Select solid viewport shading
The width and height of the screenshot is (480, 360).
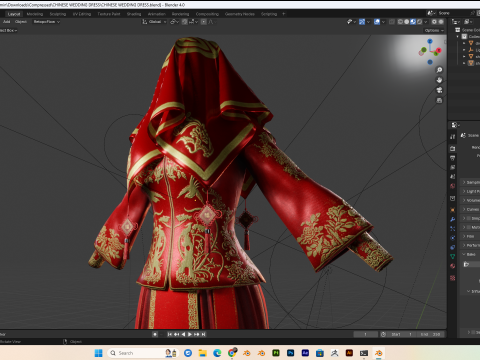click(x=407, y=22)
